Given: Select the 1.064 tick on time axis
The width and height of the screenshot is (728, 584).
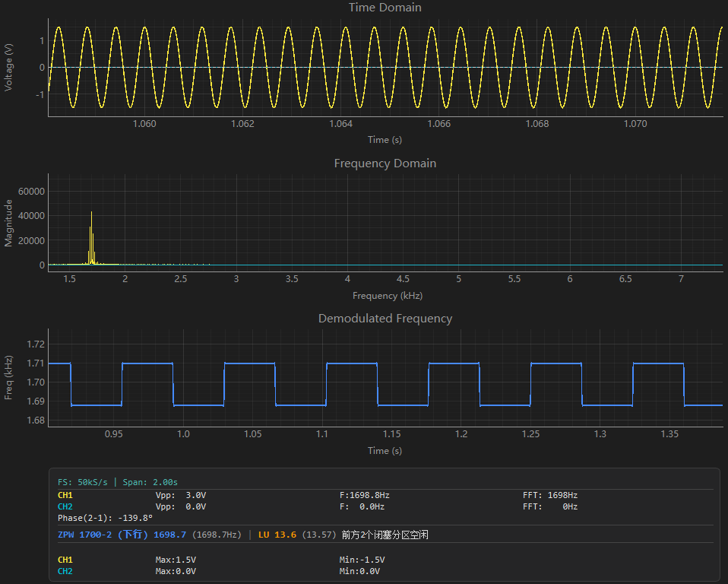Looking at the screenshot, I should click(x=340, y=124).
